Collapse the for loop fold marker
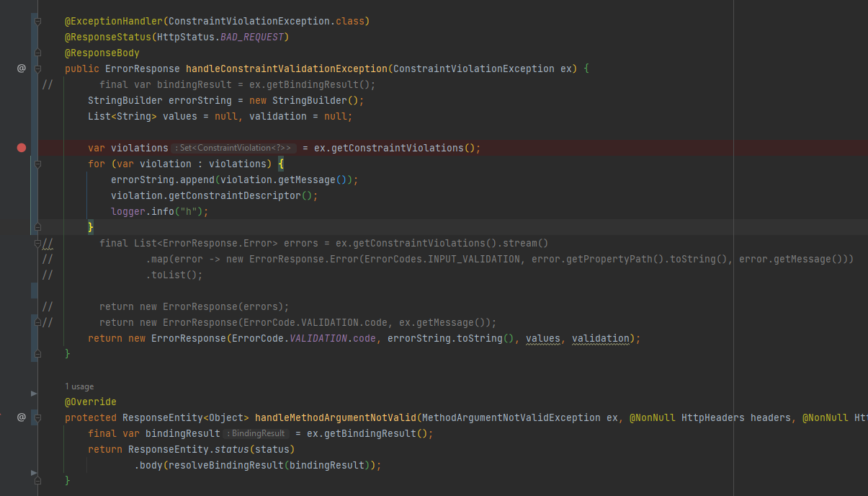 [x=37, y=164]
